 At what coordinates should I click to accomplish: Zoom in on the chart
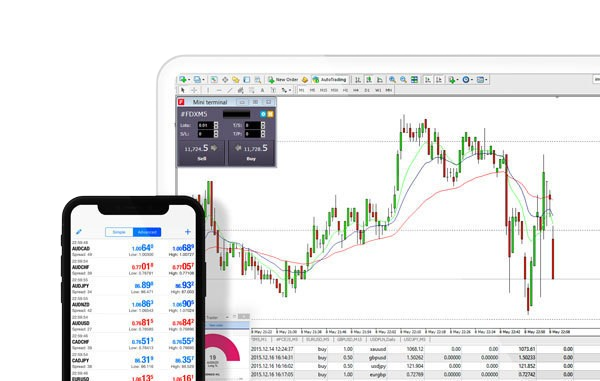[x=392, y=80]
